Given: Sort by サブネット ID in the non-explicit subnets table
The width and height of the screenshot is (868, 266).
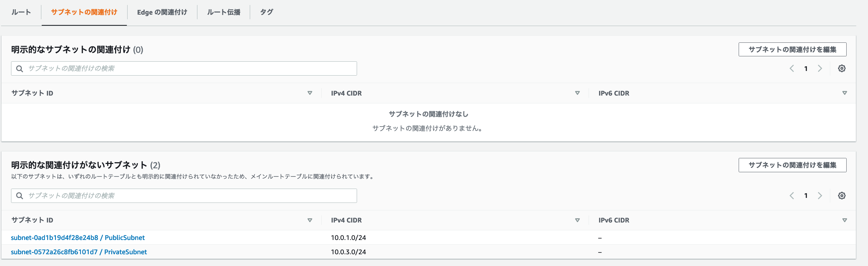Looking at the screenshot, I should (x=310, y=220).
